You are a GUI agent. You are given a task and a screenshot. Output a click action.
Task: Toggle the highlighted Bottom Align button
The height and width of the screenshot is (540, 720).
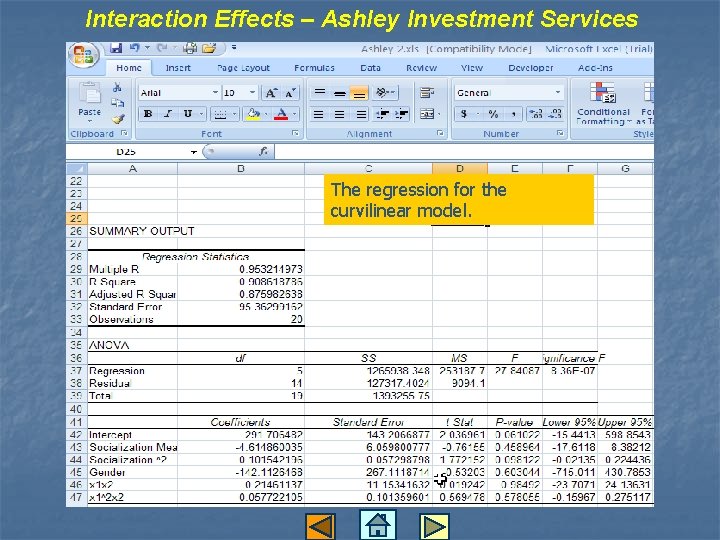[359, 93]
